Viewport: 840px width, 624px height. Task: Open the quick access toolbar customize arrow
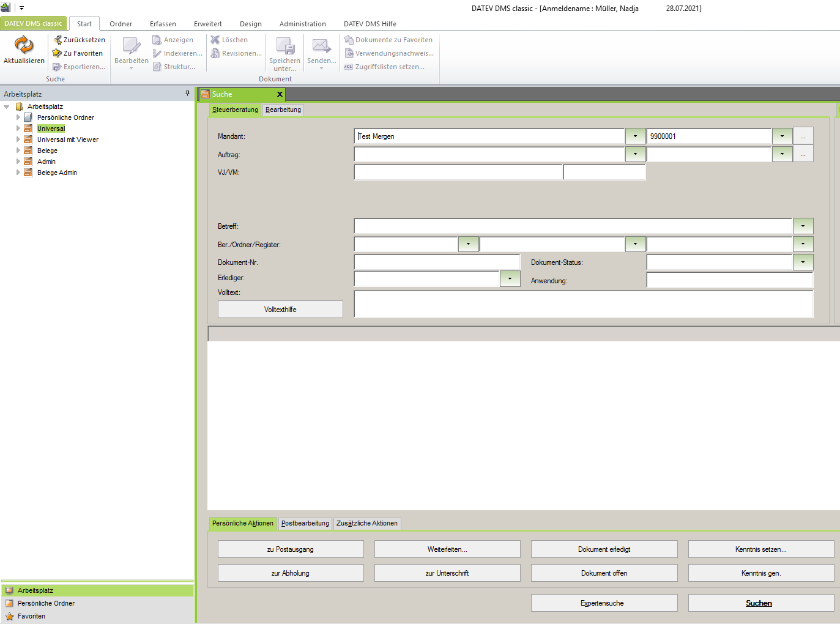point(21,9)
